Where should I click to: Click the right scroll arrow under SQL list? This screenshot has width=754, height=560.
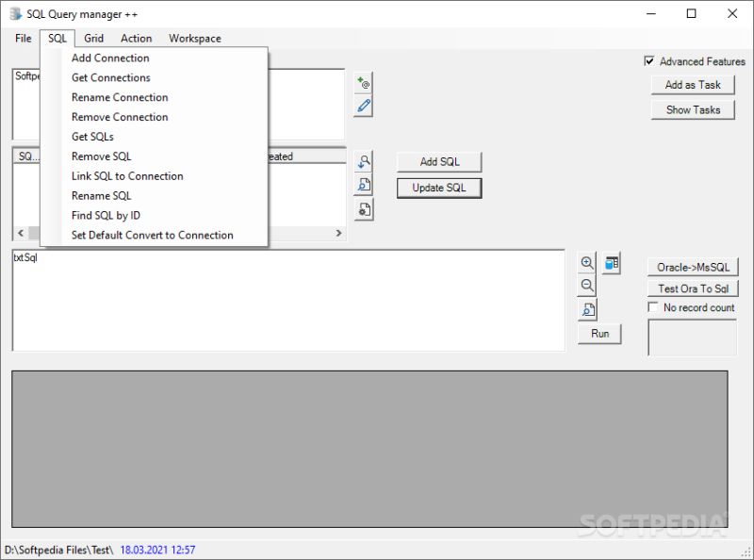pyautogui.click(x=339, y=233)
